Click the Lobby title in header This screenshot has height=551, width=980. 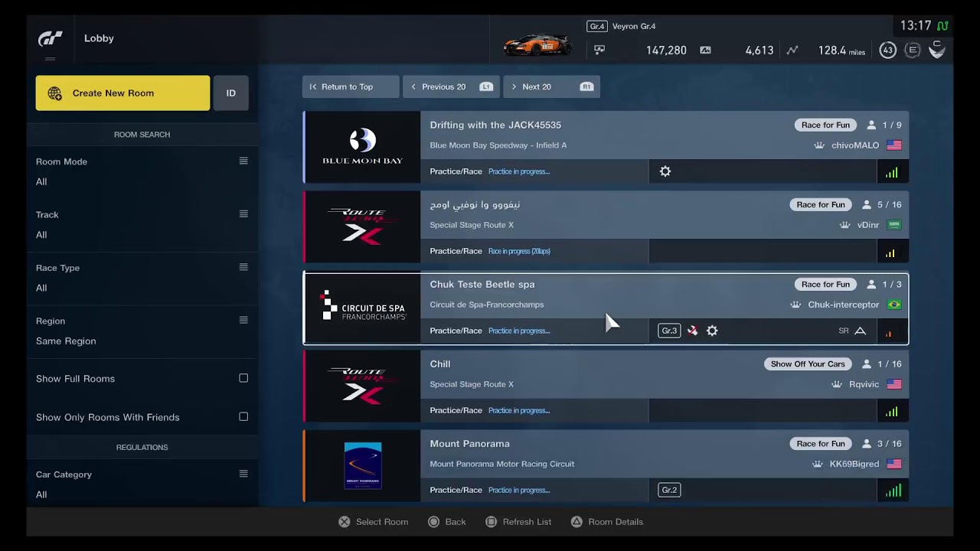pyautogui.click(x=99, y=38)
